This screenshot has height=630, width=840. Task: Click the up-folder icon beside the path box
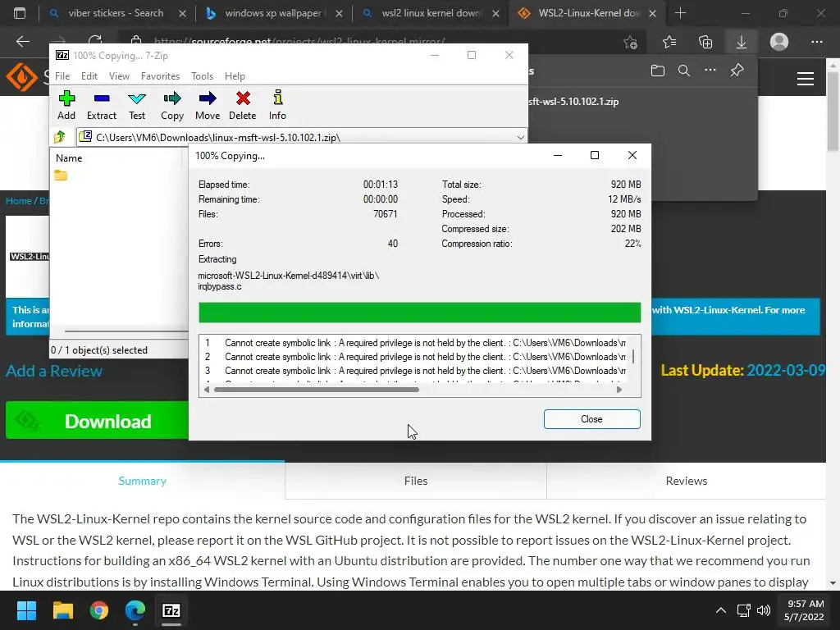coord(59,137)
